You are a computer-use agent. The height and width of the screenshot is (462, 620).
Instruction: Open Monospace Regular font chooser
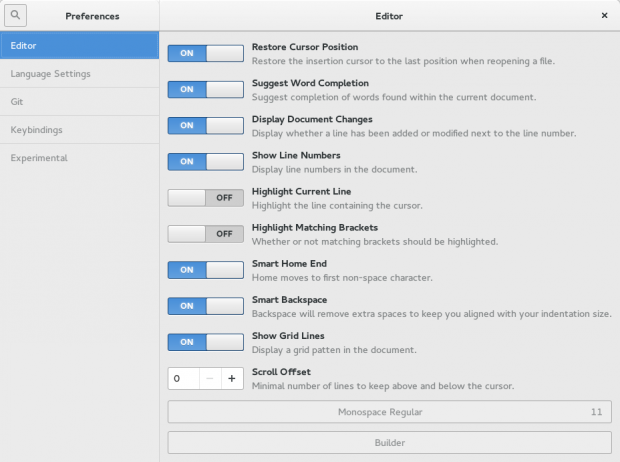(389, 412)
